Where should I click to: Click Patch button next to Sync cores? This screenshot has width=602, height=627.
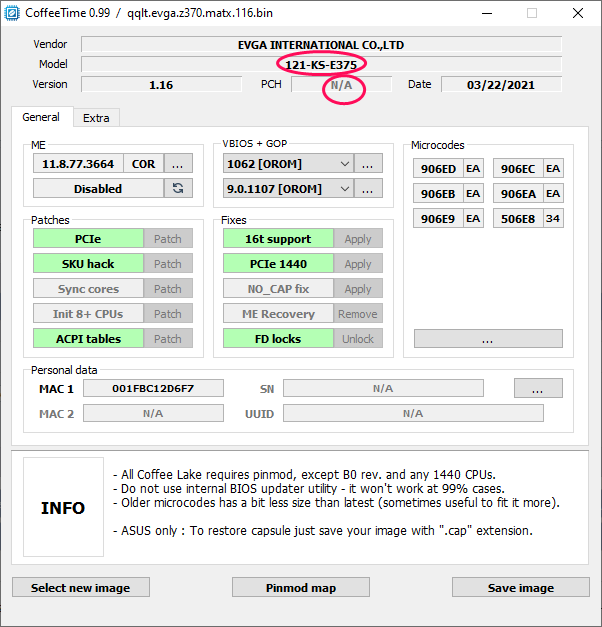coord(168,289)
